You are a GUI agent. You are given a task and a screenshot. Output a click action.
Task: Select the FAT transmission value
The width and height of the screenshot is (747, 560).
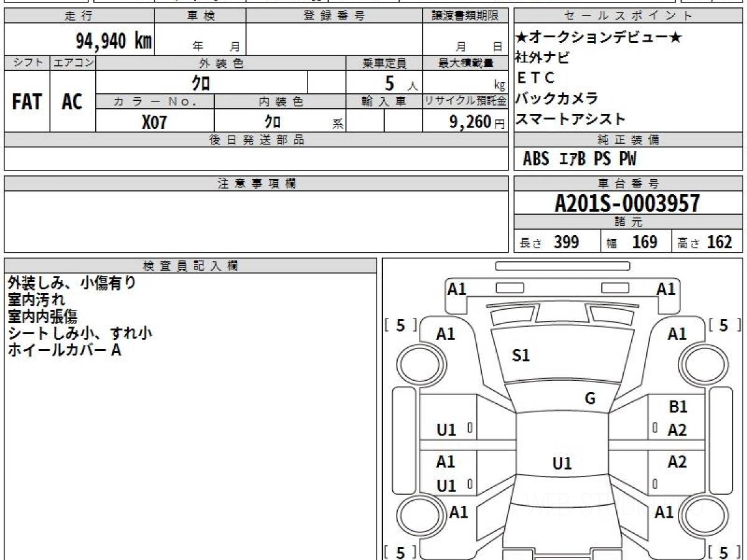point(27,101)
